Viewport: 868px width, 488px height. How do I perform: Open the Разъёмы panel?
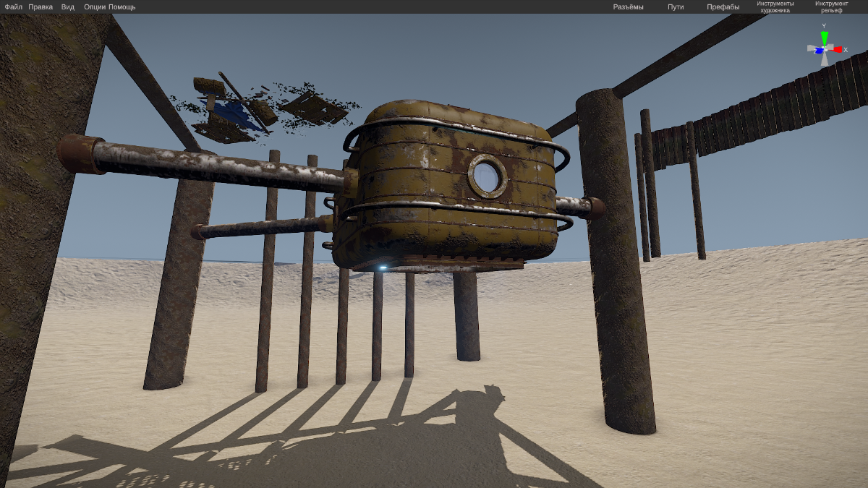click(x=628, y=7)
